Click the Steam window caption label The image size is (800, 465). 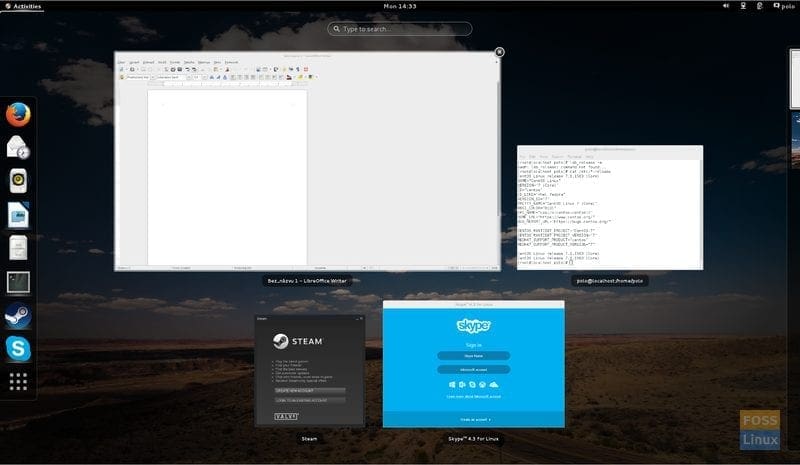click(x=309, y=438)
